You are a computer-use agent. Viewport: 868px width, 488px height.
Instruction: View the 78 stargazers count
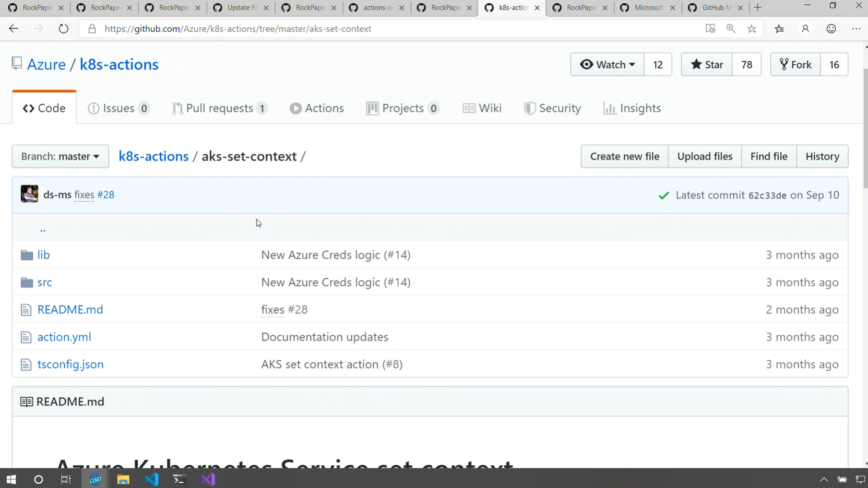point(747,64)
